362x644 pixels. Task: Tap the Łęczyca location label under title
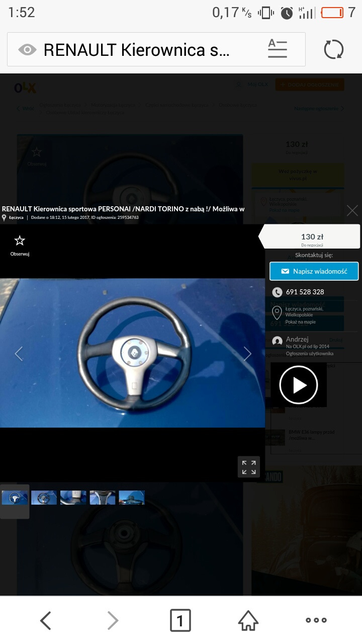(16, 218)
